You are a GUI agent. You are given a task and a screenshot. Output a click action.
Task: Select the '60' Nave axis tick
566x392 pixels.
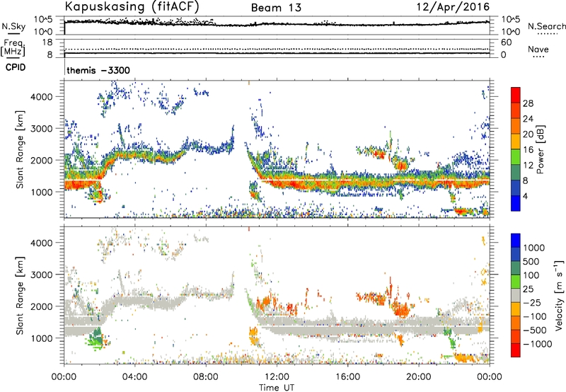point(507,42)
